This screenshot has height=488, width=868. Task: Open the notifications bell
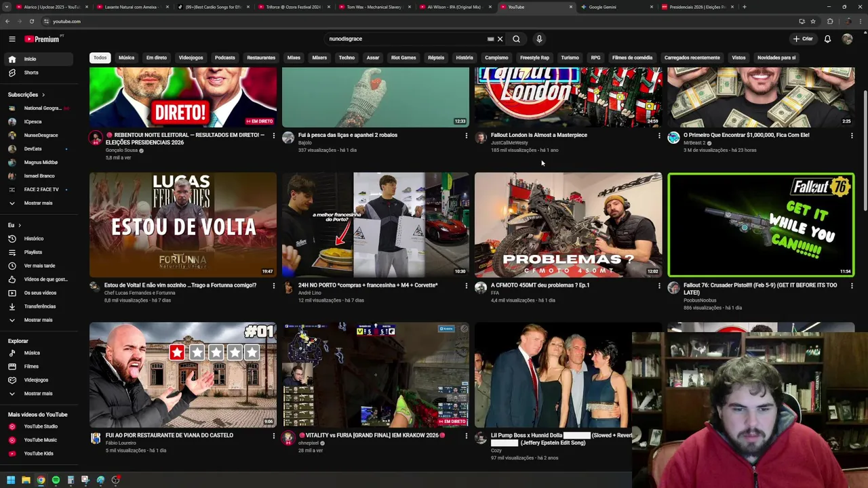point(827,39)
